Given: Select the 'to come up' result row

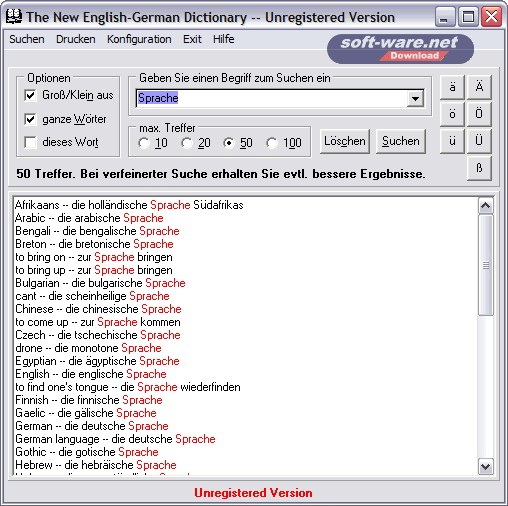Looking at the screenshot, I should click(x=98, y=322).
